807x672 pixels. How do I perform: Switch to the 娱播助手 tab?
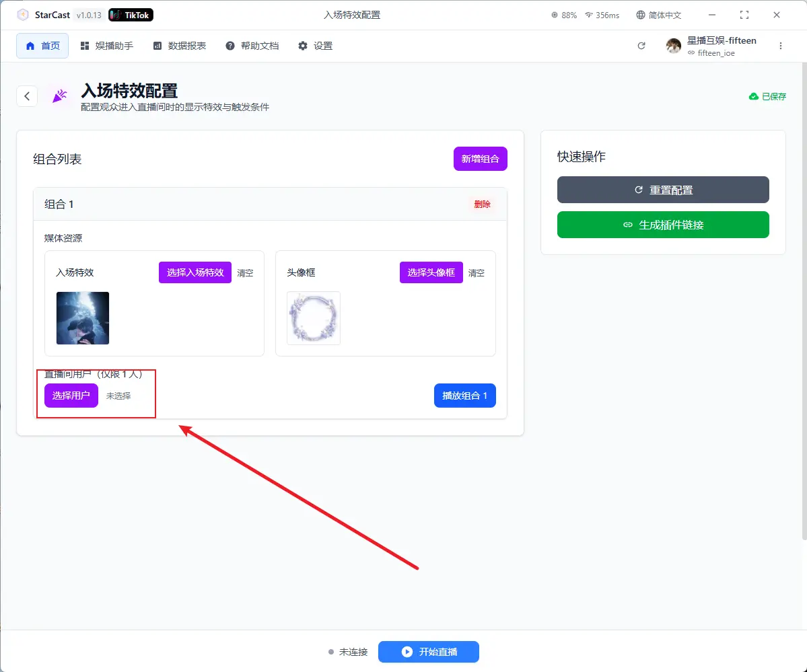tap(106, 46)
